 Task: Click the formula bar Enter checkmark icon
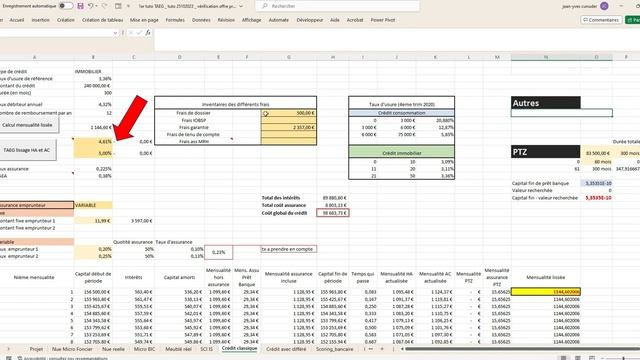coord(139,33)
